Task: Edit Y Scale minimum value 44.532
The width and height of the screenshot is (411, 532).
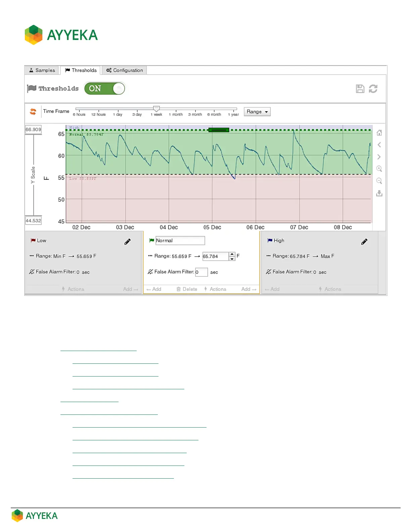Action: pos(33,221)
